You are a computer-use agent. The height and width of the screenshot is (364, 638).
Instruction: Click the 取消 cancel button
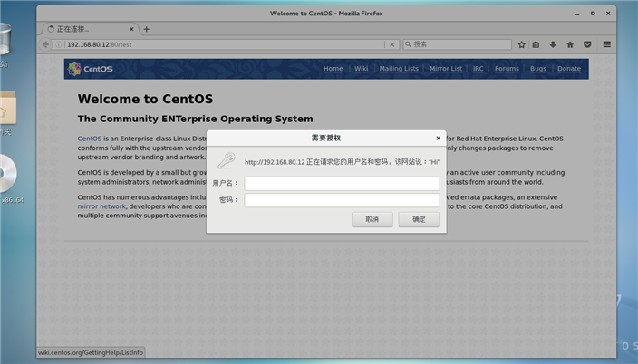(372, 219)
